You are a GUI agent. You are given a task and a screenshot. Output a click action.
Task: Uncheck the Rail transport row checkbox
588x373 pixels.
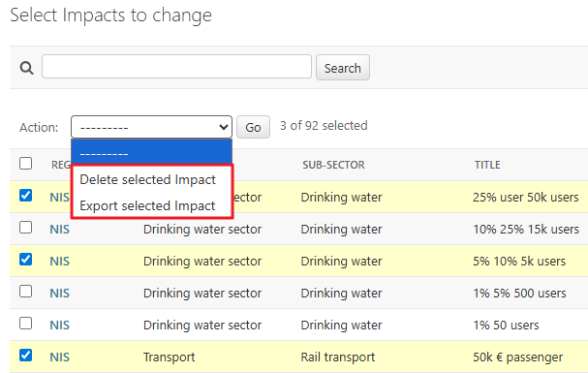click(25, 355)
